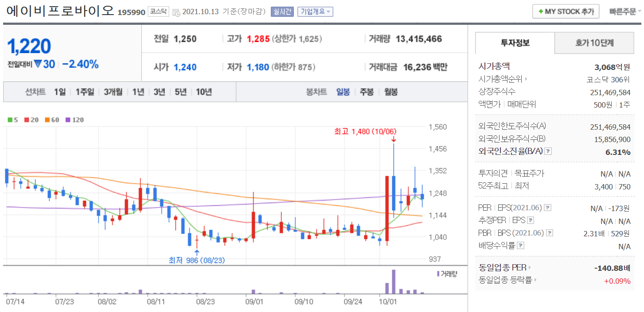Click the 저가 value 1,180
Image resolution: width=644 pixels, height=312 pixels.
click(258, 67)
